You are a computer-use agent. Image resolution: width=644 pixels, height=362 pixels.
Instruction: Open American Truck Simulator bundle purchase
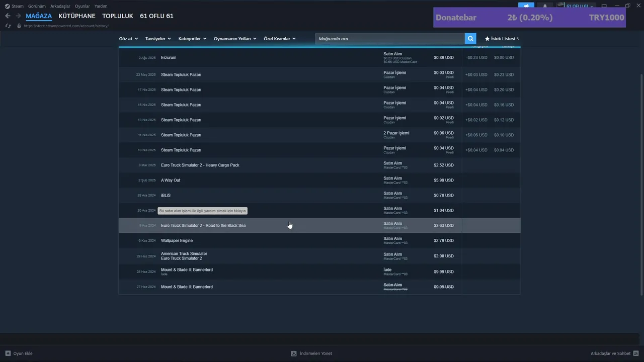pyautogui.click(x=319, y=256)
